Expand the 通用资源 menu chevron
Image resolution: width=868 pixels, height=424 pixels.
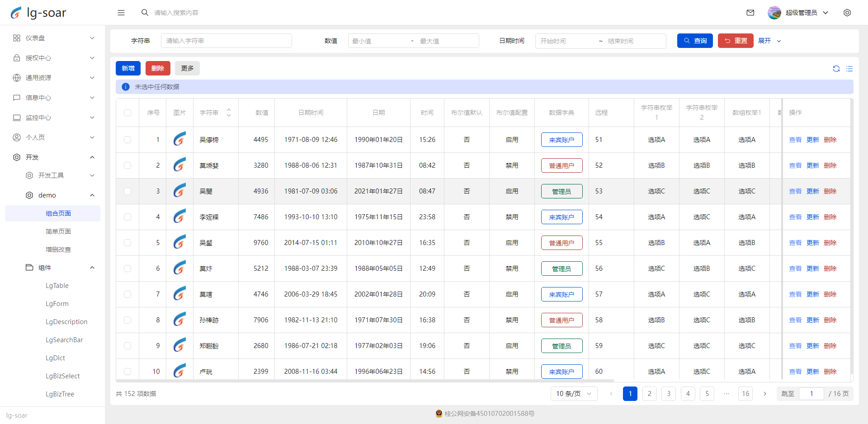pos(92,78)
